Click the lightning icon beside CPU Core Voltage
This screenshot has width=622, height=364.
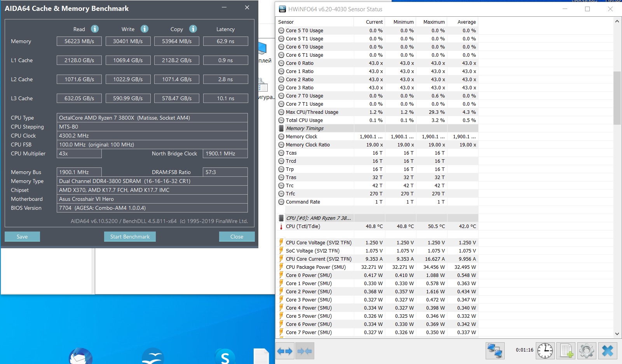[281, 242]
